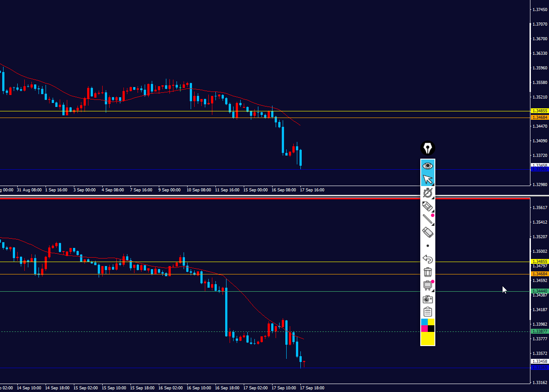
Task: Click the green 1.33877 price level label
Action: point(540,331)
